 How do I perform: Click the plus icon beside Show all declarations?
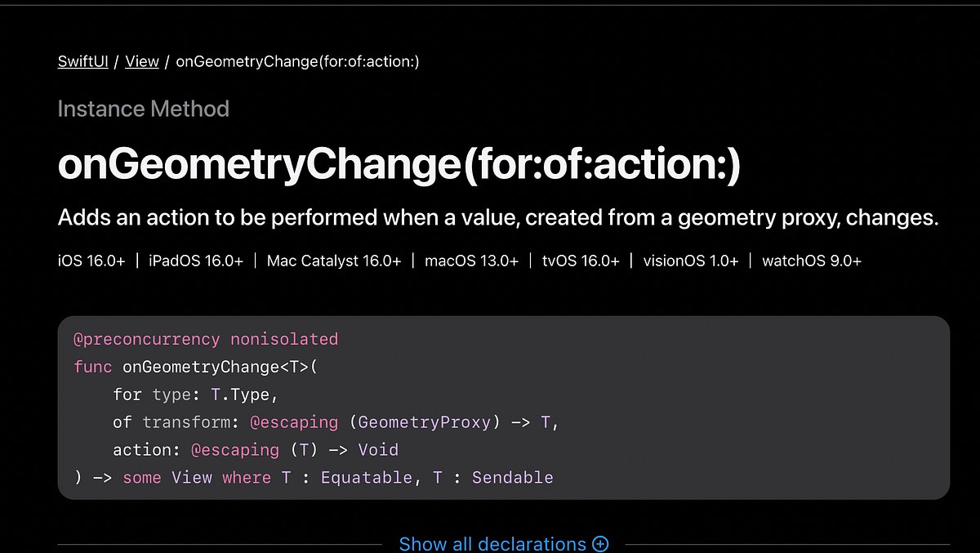coord(601,543)
